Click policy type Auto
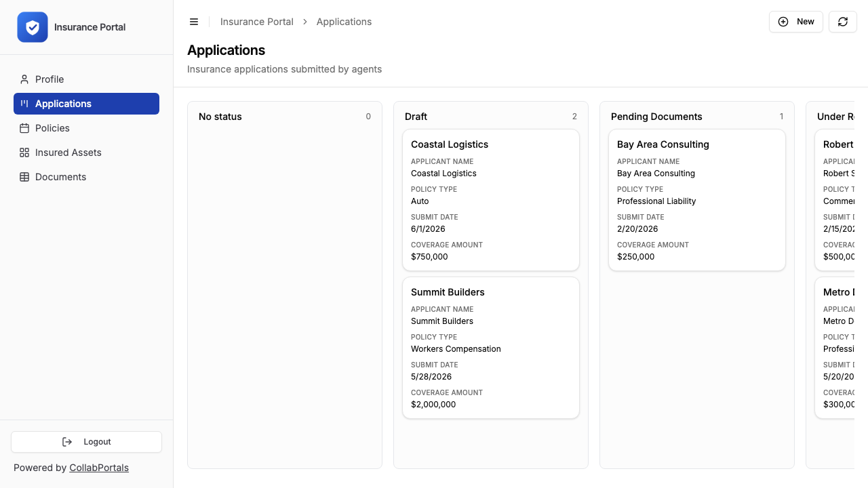868x488 pixels. tap(420, 201)
